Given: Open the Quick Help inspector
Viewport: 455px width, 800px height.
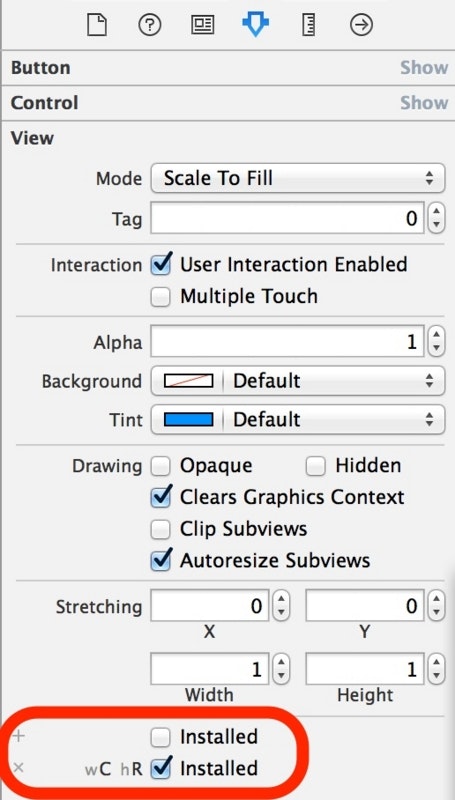Looking at the screenshot, I should pyautogui.click(x=149, y=24).
